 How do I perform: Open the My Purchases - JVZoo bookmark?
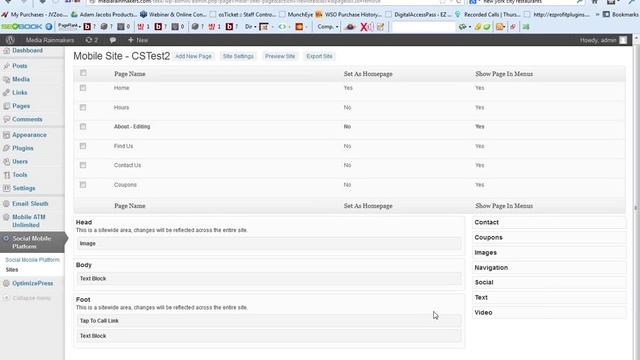[x=34, y=14]
